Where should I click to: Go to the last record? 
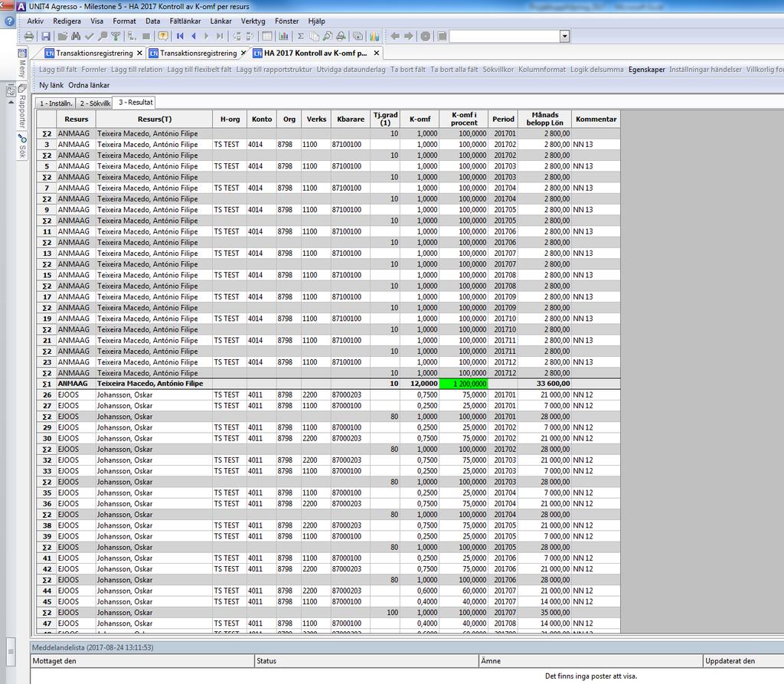(220, 36)
